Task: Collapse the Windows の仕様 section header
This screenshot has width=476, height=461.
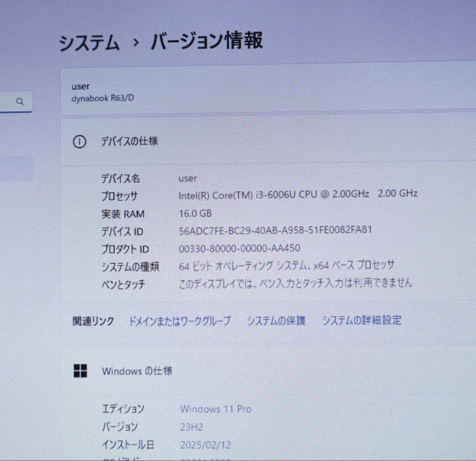Action: click(x=268, y=371)
